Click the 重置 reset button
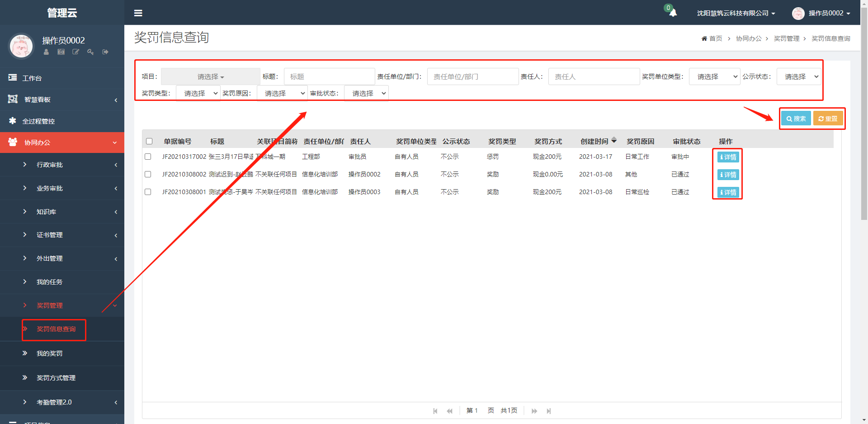The width and height of the screenshot is (868, 424). pos(828,119)
